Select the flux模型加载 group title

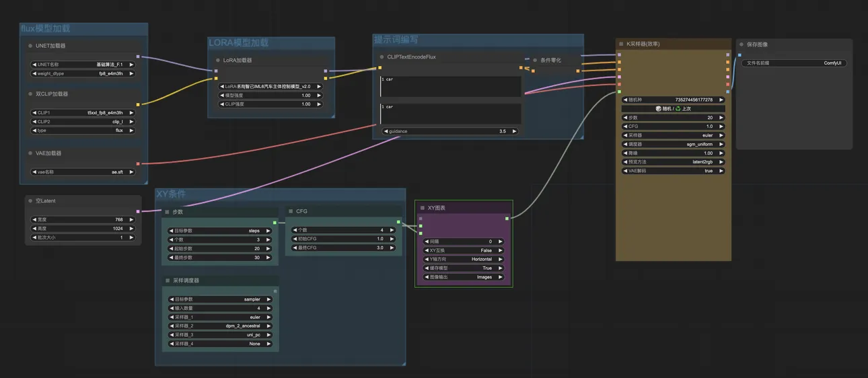click(45, 29)
